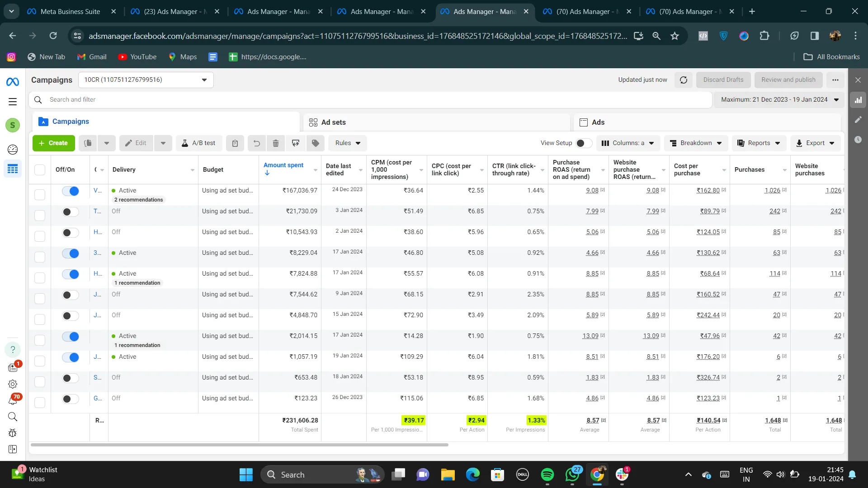868x488 pixels.
Task: Open Spotify from the taskbar
Action: (x=547, y=474)
